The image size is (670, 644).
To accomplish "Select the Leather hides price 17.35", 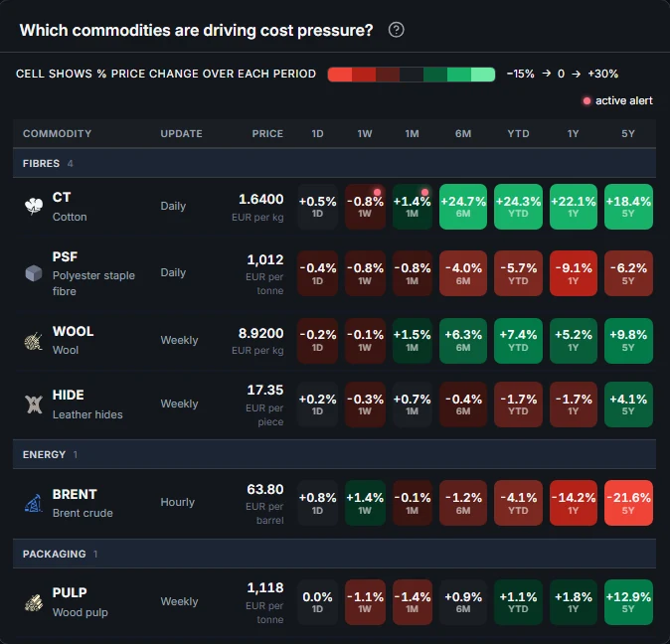I will pyautogui.click(x=265, y=390).
